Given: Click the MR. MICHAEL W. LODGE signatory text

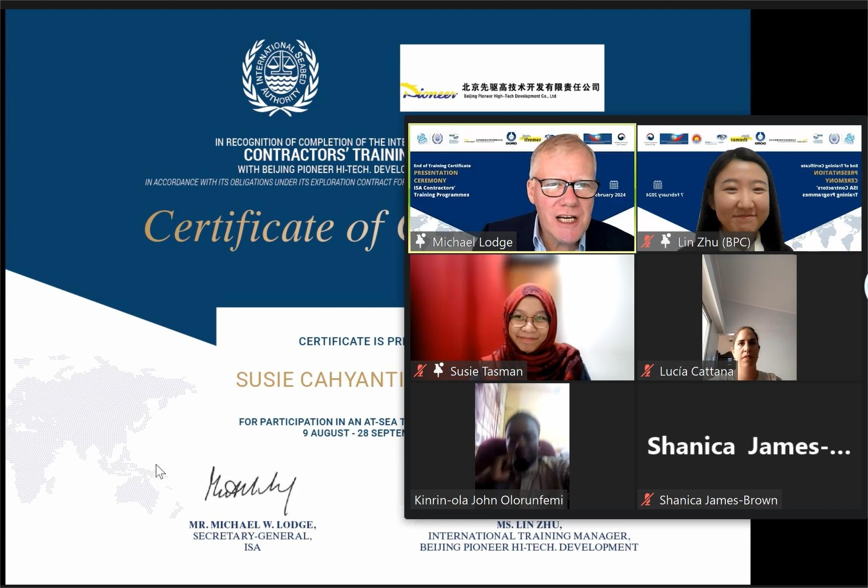Looking at the screenshot, I should pos(252,525).
